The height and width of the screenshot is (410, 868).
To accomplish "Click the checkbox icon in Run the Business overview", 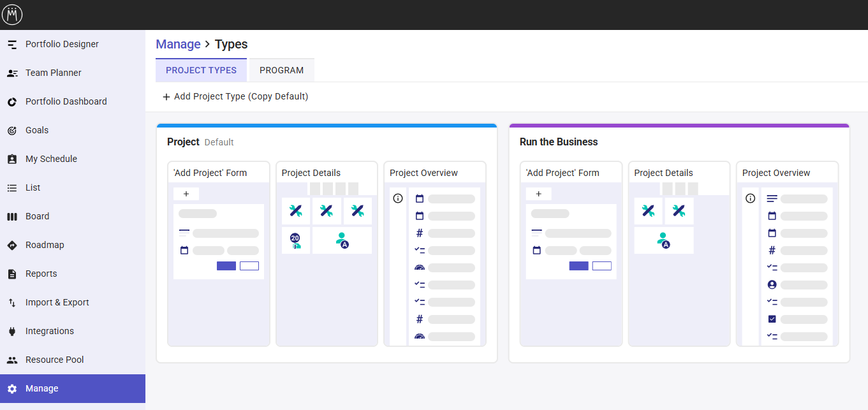I will [x=772, y=319].
